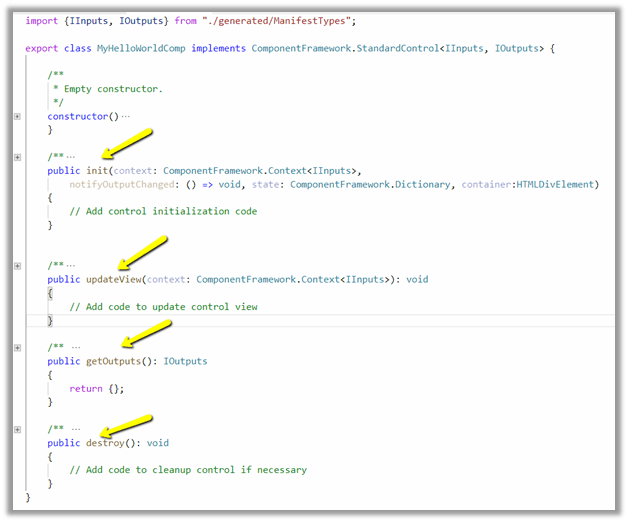Expand the folded comment above updateView method
628x522 pixels.
coord(17,266)
